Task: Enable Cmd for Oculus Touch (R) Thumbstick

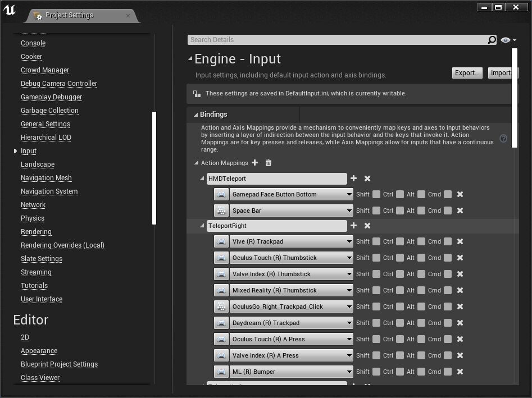Action: coord(448,258)
